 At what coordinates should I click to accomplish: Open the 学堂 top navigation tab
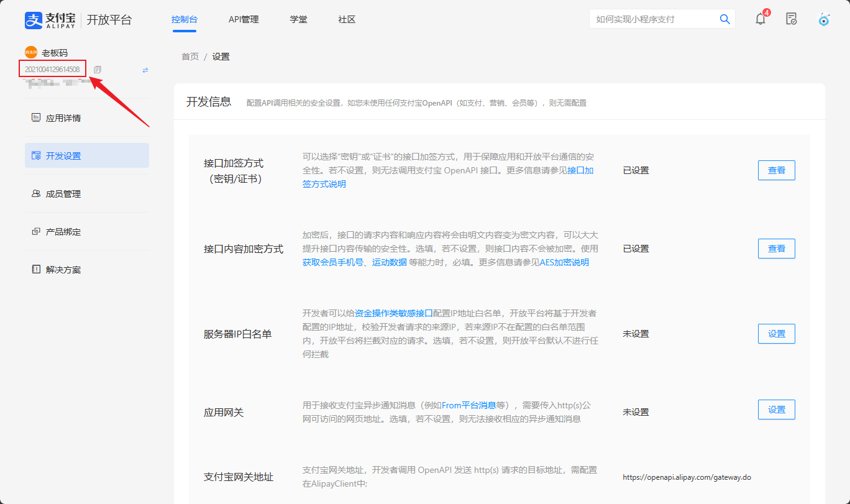298,19
